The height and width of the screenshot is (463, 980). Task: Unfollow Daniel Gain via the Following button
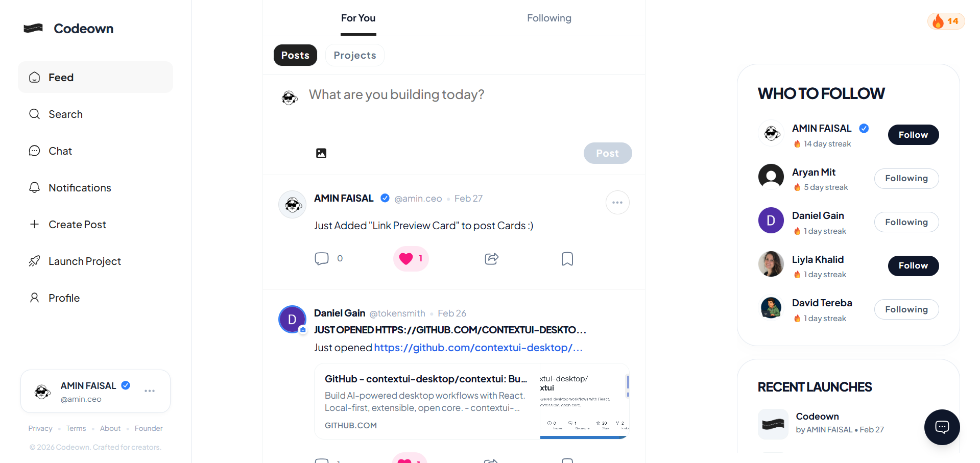906,222
